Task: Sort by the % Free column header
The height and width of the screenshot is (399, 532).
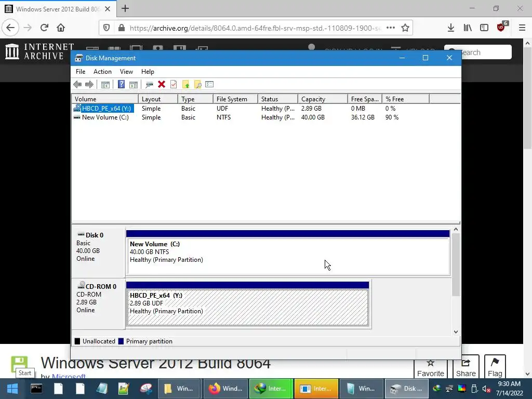Action: coord(405,99)
